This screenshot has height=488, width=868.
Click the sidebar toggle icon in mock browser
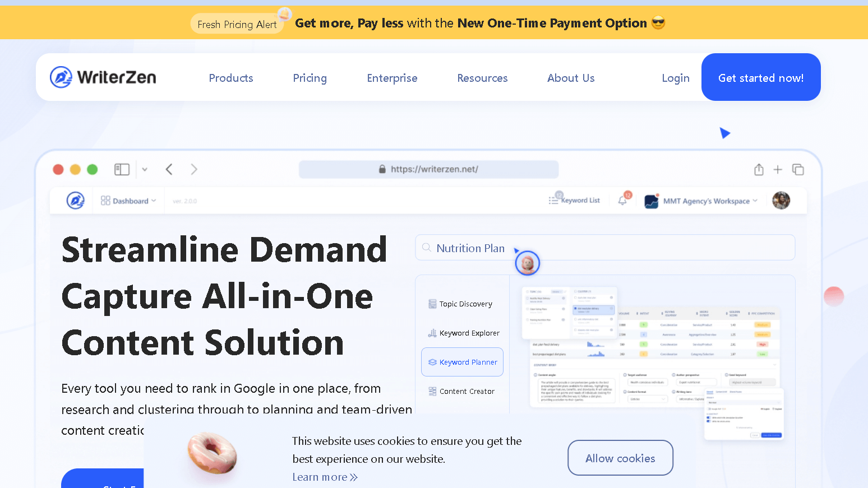122,169
